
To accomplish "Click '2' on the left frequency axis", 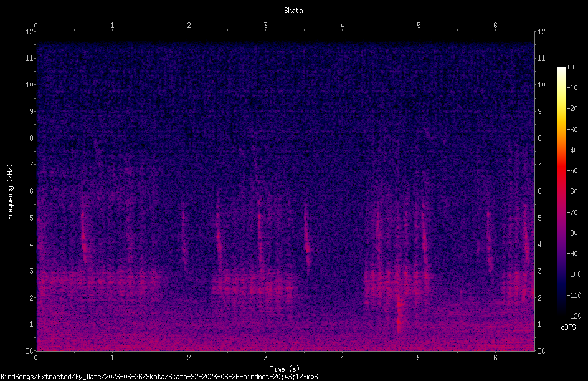I will click(31, 297).
